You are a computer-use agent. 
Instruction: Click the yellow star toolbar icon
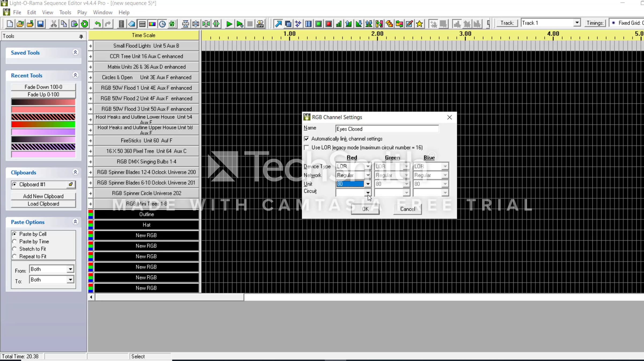[x=419, y=24]
